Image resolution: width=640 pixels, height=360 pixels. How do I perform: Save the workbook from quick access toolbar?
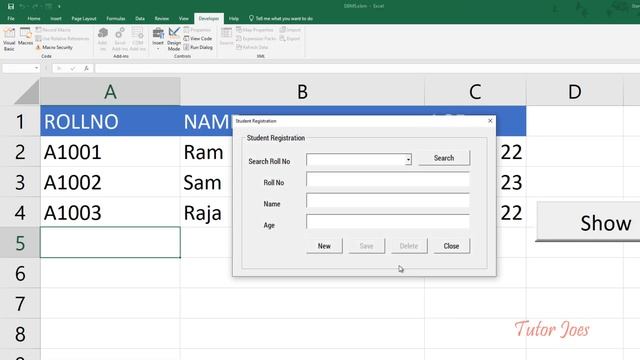11,6
